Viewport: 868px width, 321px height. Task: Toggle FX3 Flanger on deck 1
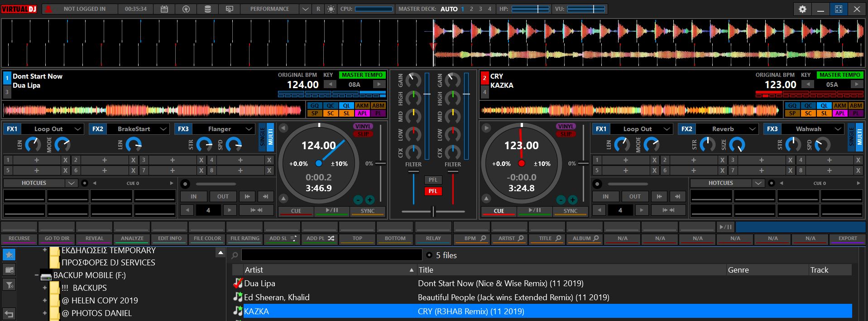click(183, 129)
